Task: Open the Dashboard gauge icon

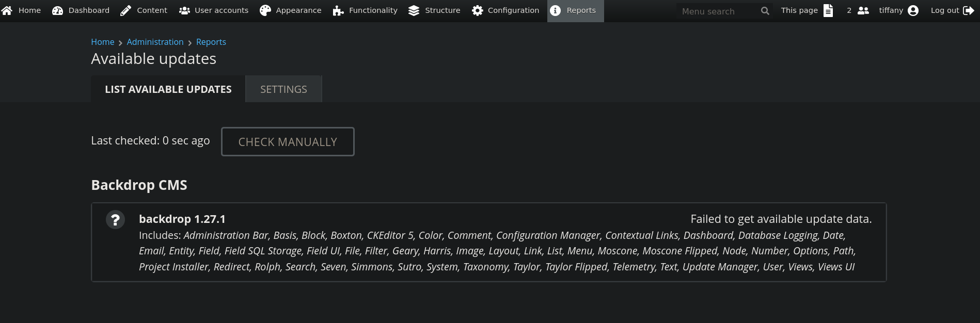Action: pos(57,11)
